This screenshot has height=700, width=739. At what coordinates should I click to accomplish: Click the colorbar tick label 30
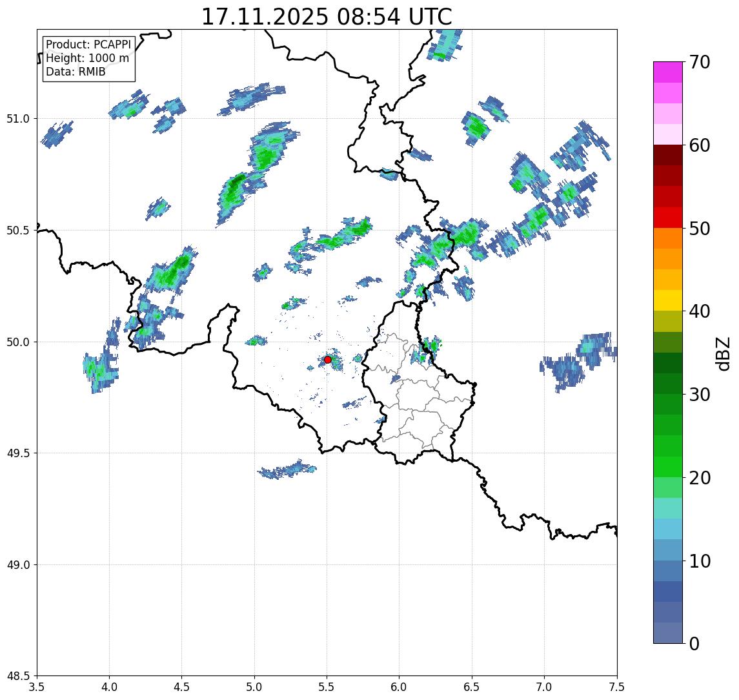(700, 395)
